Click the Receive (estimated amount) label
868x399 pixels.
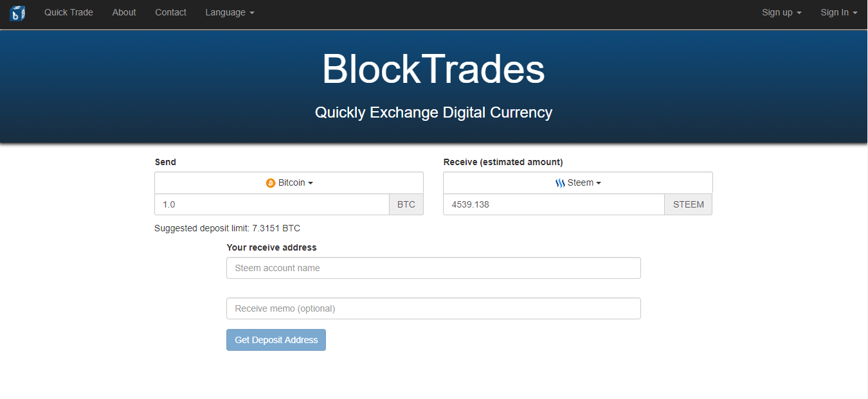503,162
